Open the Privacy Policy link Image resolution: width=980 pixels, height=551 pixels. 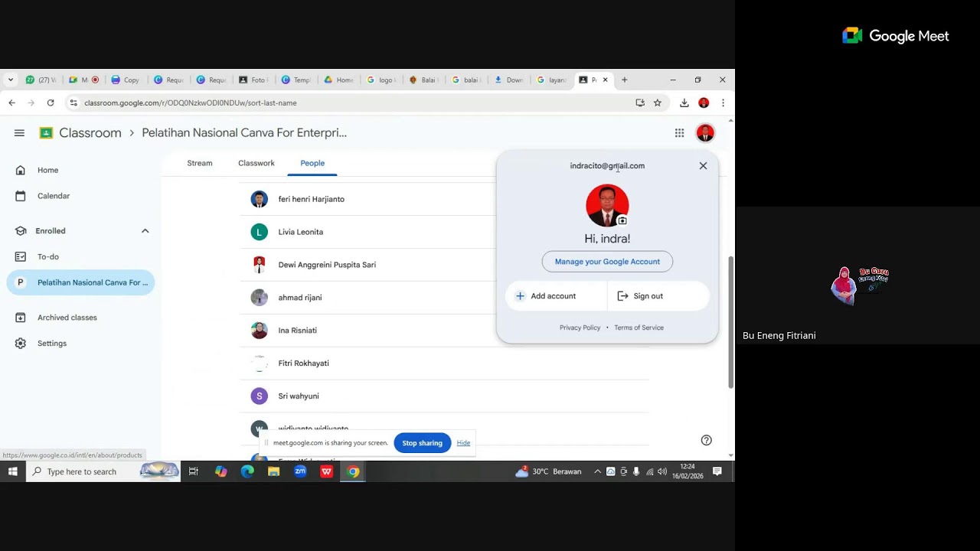580,328
